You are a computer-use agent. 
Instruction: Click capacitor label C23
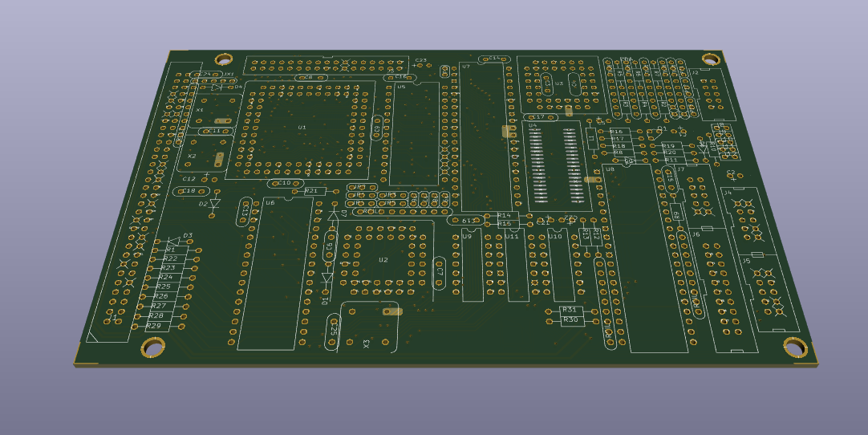[420, 60]
